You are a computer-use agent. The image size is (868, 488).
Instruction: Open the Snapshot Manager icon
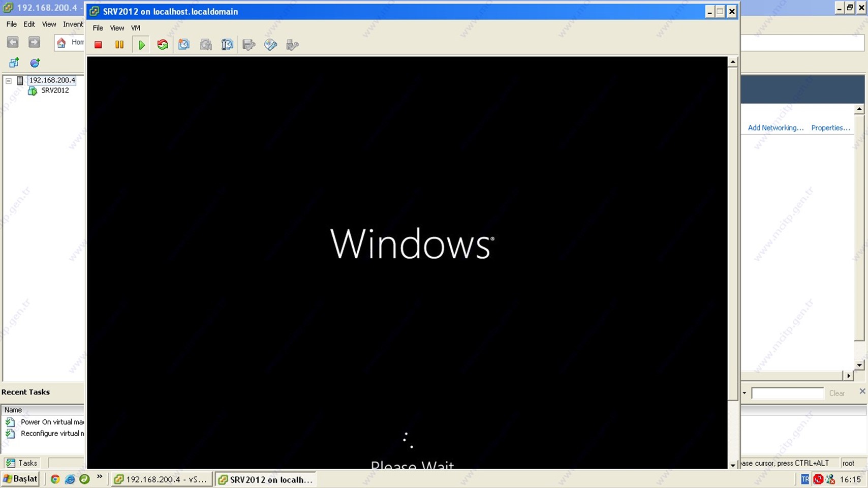point(227,45)
